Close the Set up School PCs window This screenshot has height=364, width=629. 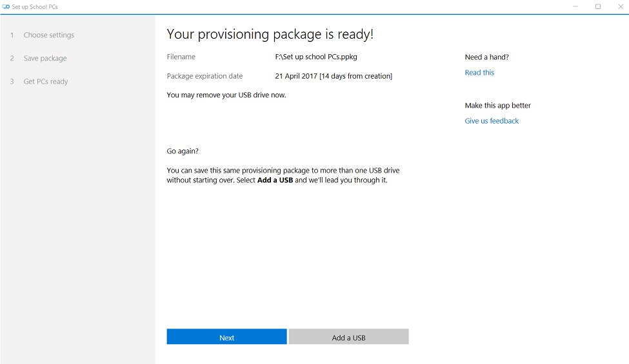[x=620, y=6]
